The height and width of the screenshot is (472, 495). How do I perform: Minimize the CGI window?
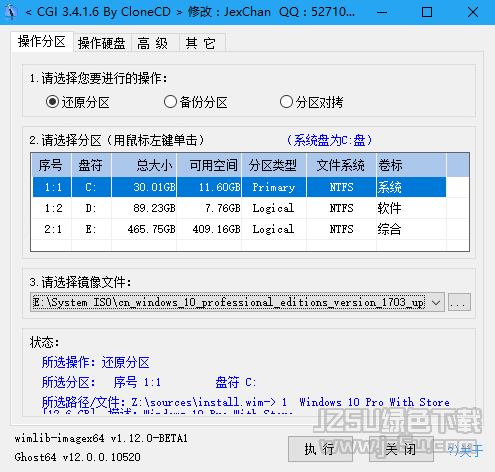(382, 12)
